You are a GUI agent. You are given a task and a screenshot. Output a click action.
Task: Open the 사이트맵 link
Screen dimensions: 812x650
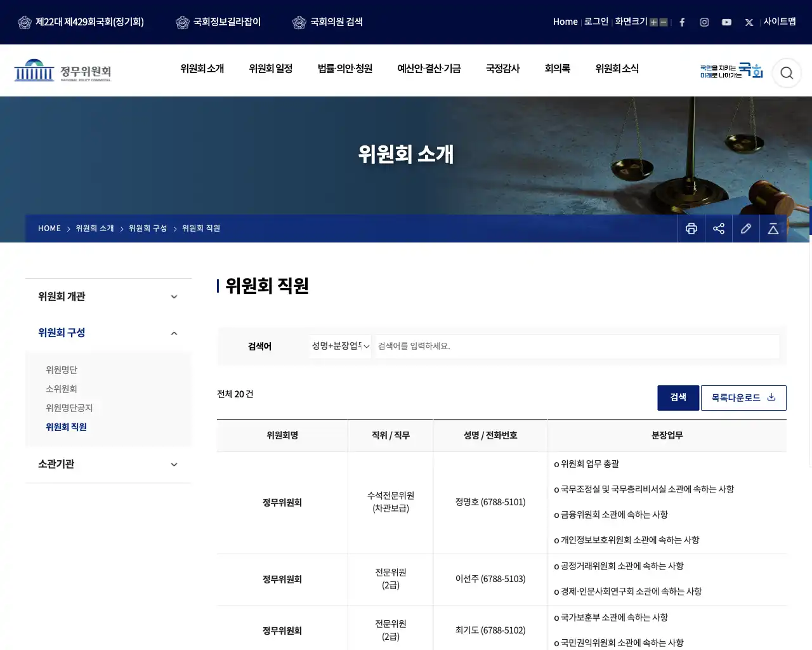[x=780, y=22]
